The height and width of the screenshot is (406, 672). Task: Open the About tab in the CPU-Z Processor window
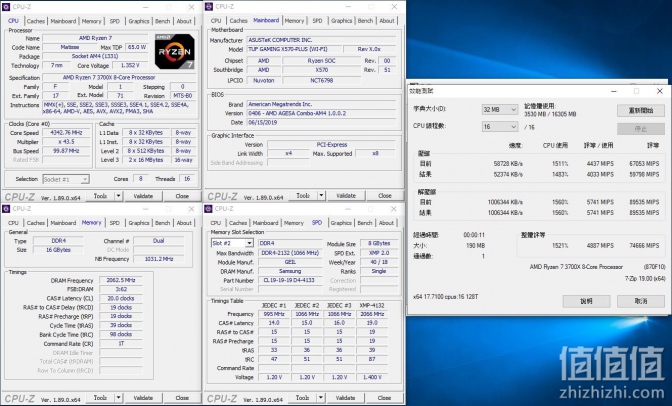[x=184, y=21]
